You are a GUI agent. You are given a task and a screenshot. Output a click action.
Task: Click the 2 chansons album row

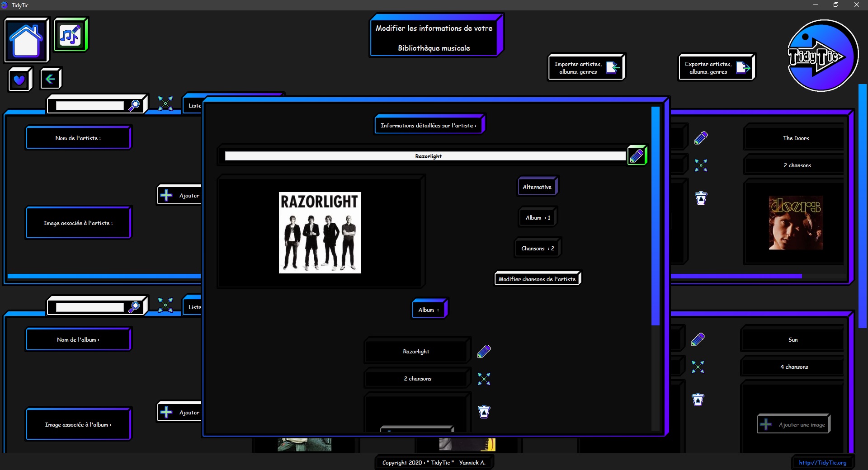pyautogui.click(x=417, y=378)
